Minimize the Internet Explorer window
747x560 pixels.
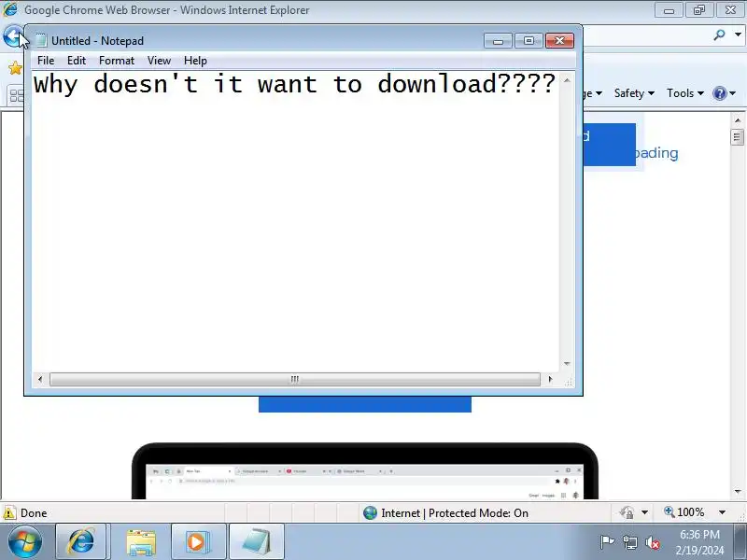tap(669, 10)
